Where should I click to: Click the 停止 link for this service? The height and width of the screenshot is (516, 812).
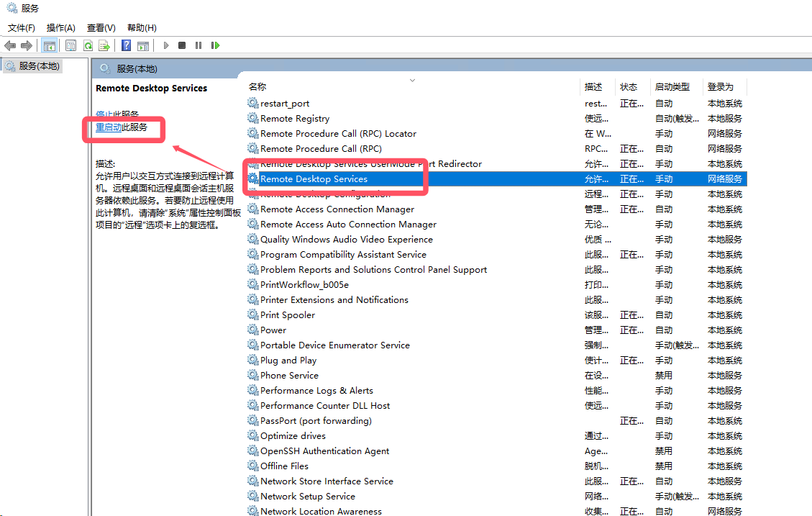104,114
